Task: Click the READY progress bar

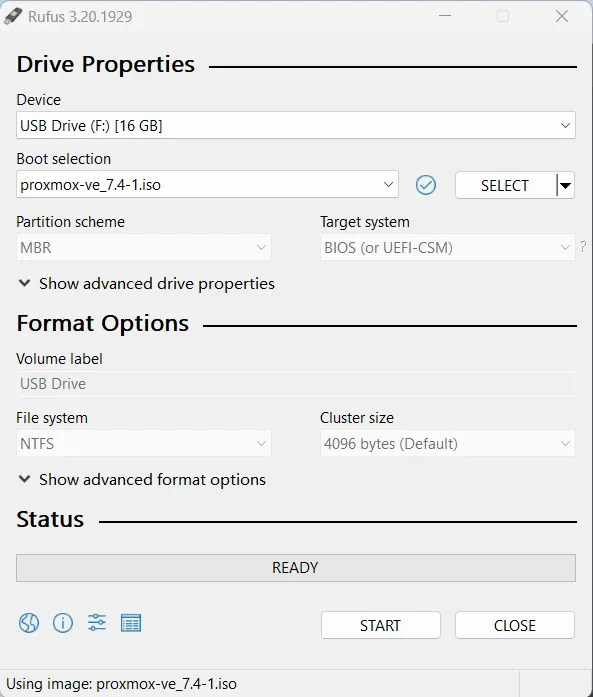Action: [296, 568]
